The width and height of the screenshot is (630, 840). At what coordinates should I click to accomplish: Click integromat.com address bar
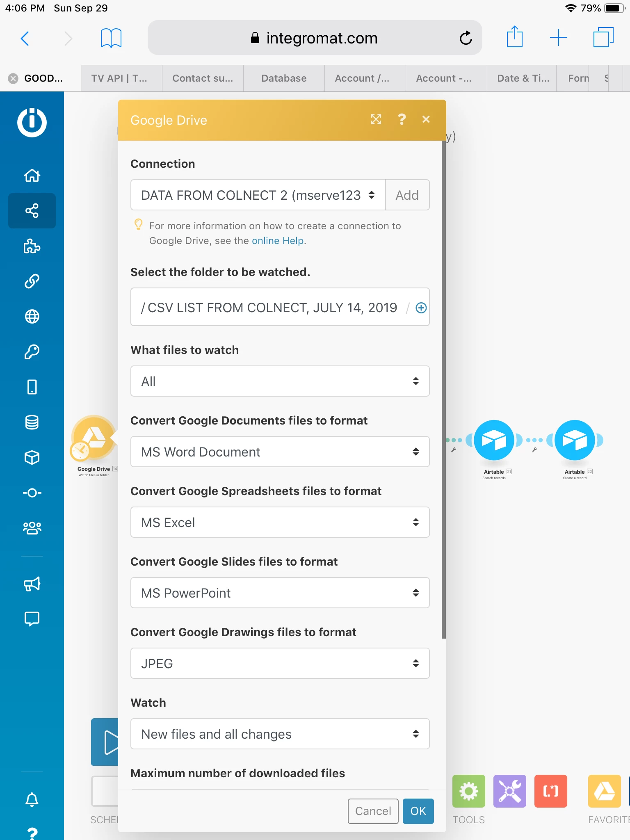click(315, 38)
